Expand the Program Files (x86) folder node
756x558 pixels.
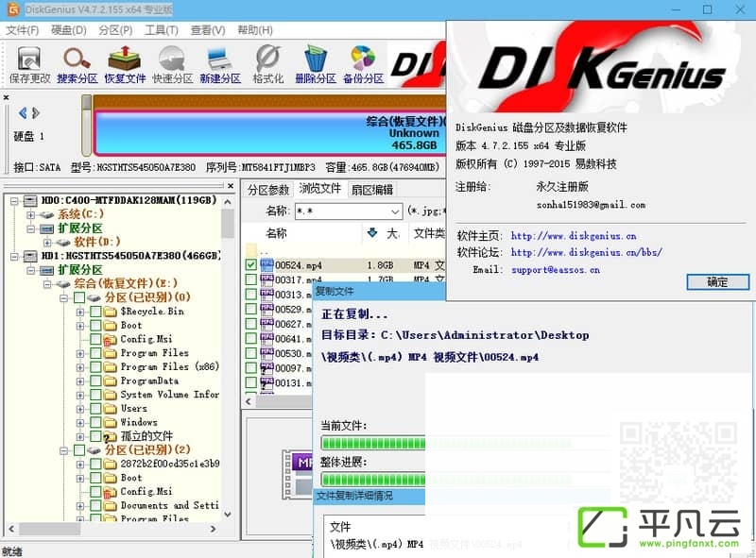[80, 367]
